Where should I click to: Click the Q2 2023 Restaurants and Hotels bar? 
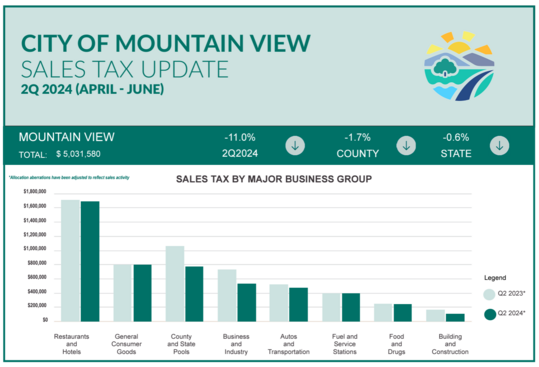pyautogui.click(x=70, y=261)
